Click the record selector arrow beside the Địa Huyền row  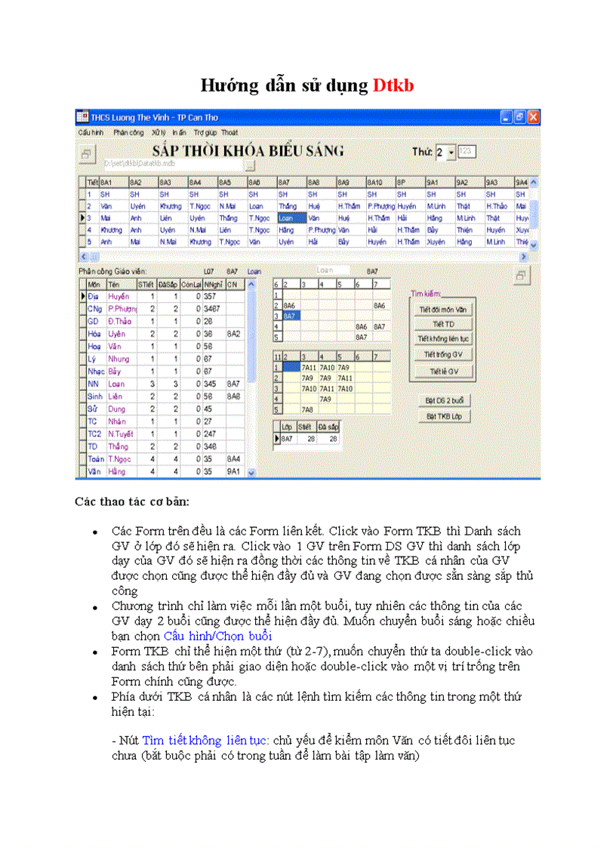[85, 296]
